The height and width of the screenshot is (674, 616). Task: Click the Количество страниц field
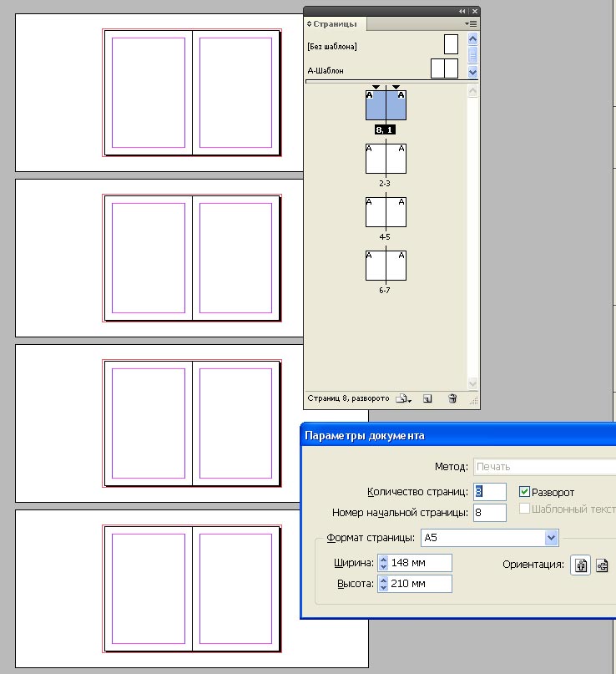tap(490, 492)
